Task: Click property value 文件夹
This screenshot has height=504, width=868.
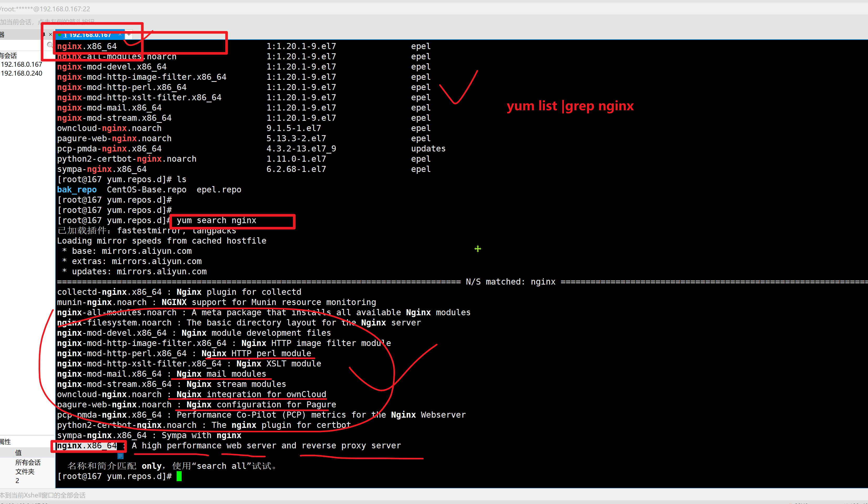Action: [25, 472]
